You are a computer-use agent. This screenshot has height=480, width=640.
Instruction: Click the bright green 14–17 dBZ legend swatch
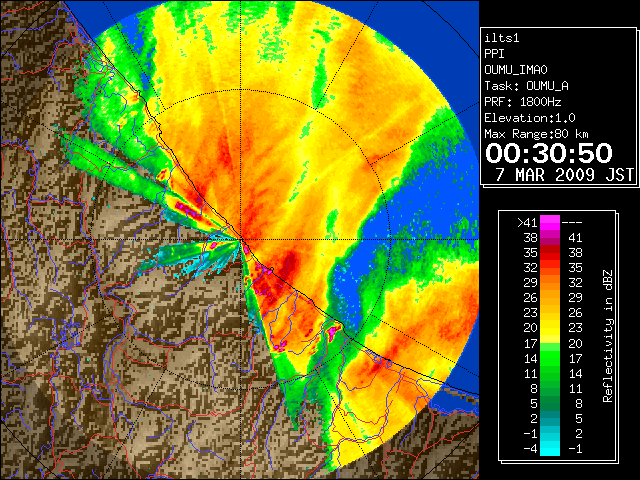click(x=550, y=358)
